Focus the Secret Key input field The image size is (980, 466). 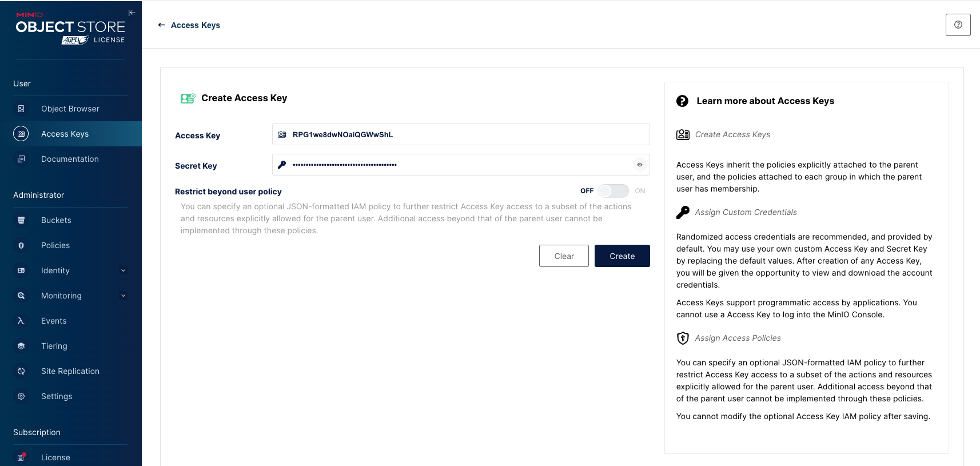tap(457, 165)
